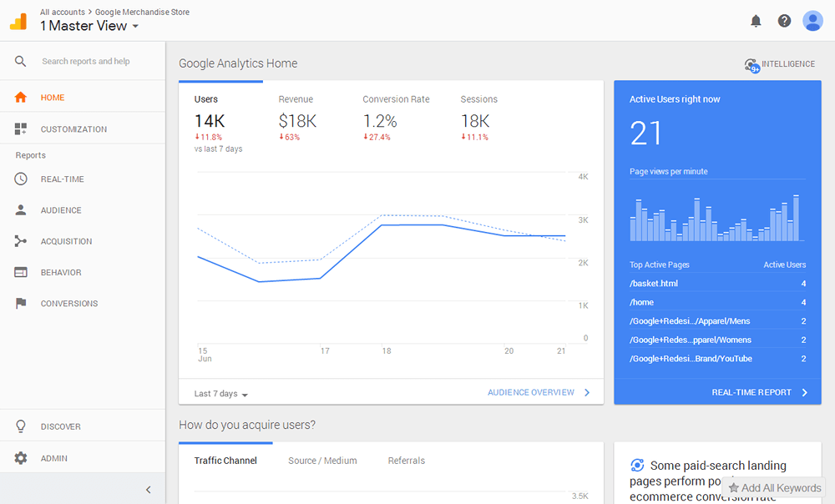Image resolution: width=835 pixels, height=504 pixels.
Task: Click the Intelligence insights icon
Action: [x=751, y=65]
